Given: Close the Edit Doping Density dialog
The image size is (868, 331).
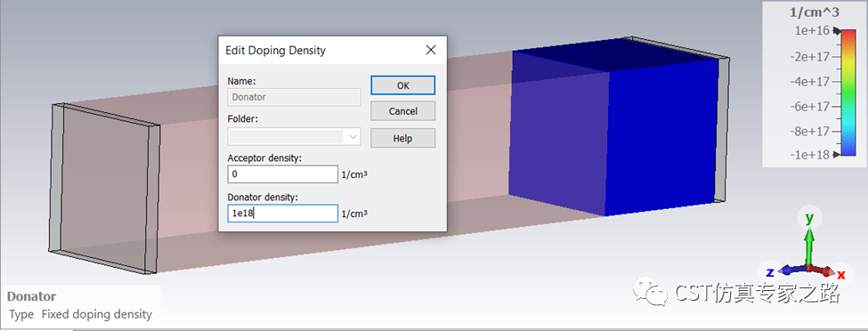Looking at the screenshot, I should coord(431,50).
